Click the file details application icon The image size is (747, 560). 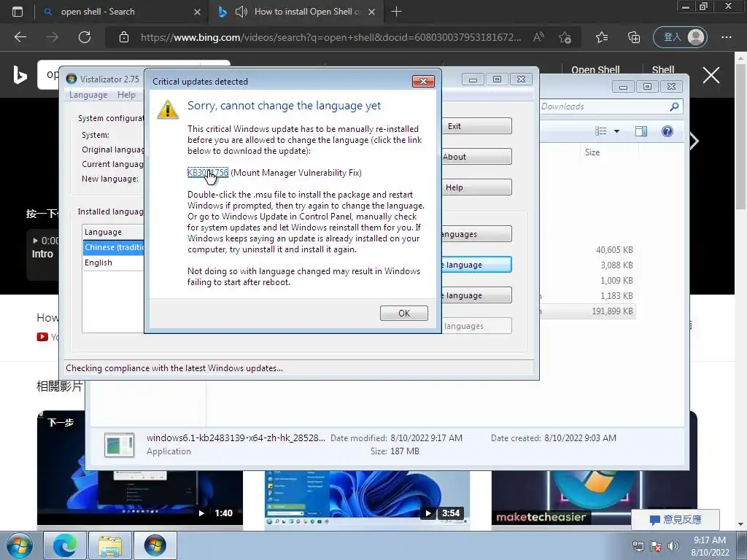coord(119,445)
